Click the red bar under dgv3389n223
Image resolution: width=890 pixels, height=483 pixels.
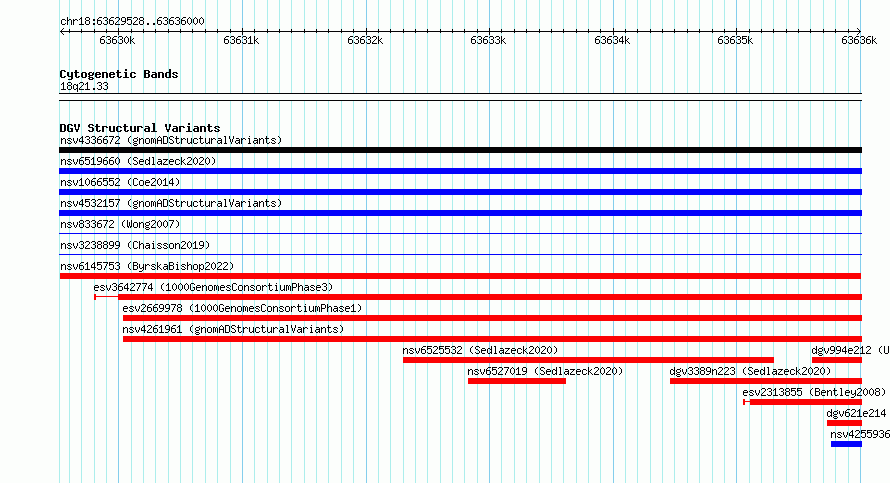766,381
